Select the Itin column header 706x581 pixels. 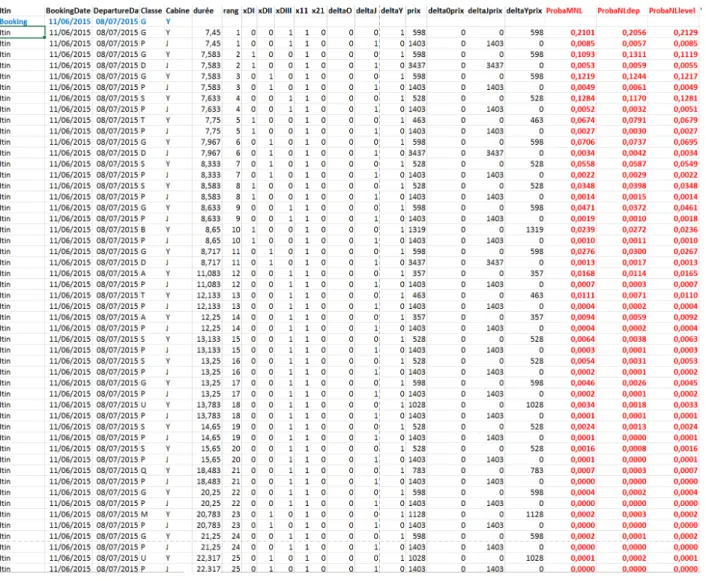(x=5, y=10)
